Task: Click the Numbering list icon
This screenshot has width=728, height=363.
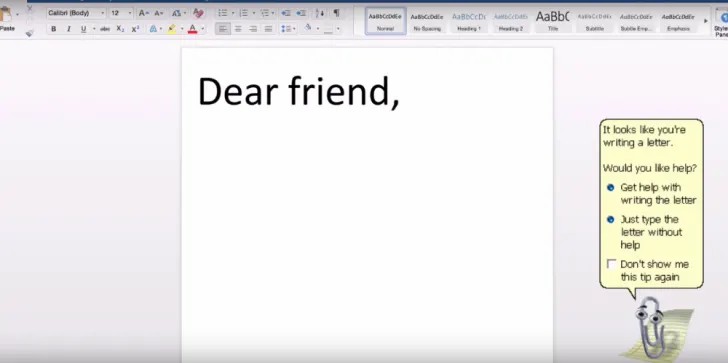Action: click(243, 13)
